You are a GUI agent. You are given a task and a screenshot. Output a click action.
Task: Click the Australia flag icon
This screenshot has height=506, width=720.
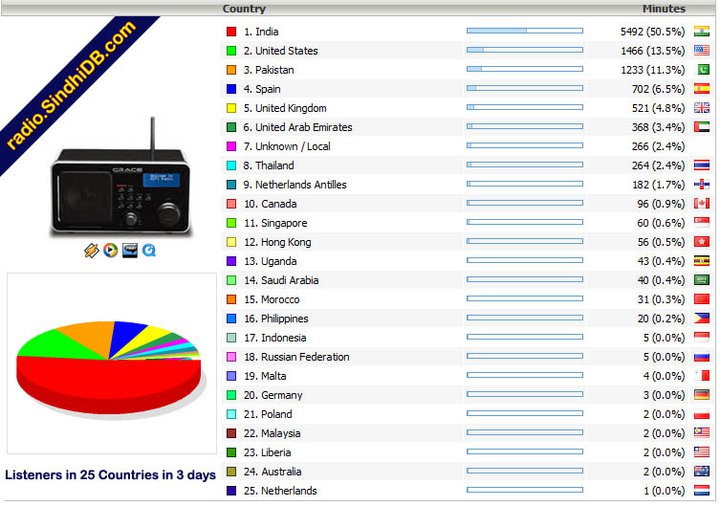click(x=702, y=472)
